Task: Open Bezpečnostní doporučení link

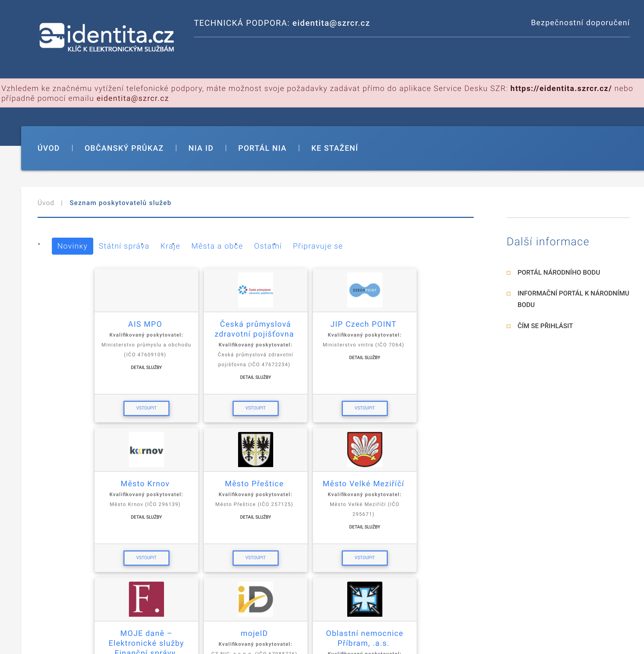Action: coord(580,23)
